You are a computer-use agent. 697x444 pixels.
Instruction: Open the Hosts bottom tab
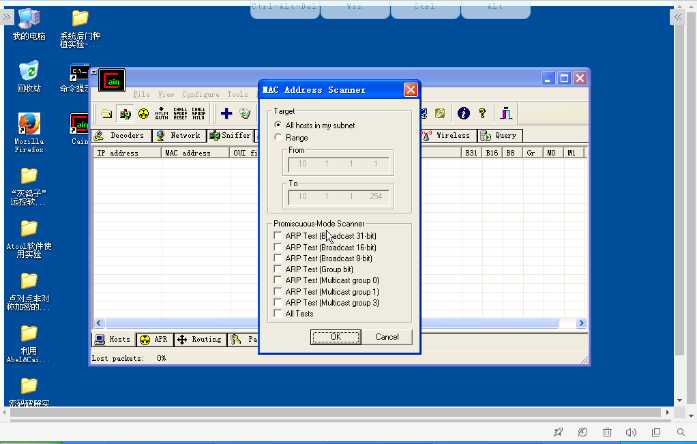tap(114, 340)
